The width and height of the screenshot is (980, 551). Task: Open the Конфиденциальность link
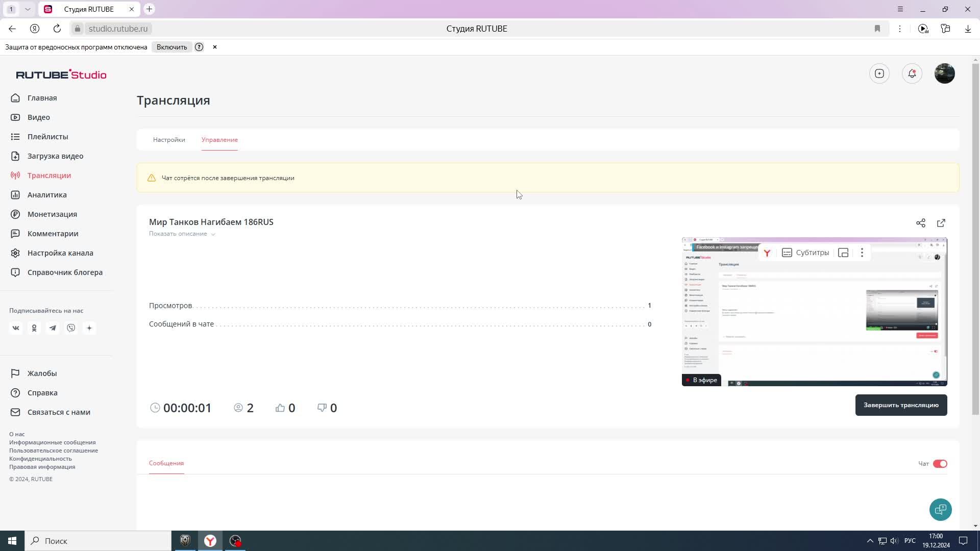click(x=40, y=459)
